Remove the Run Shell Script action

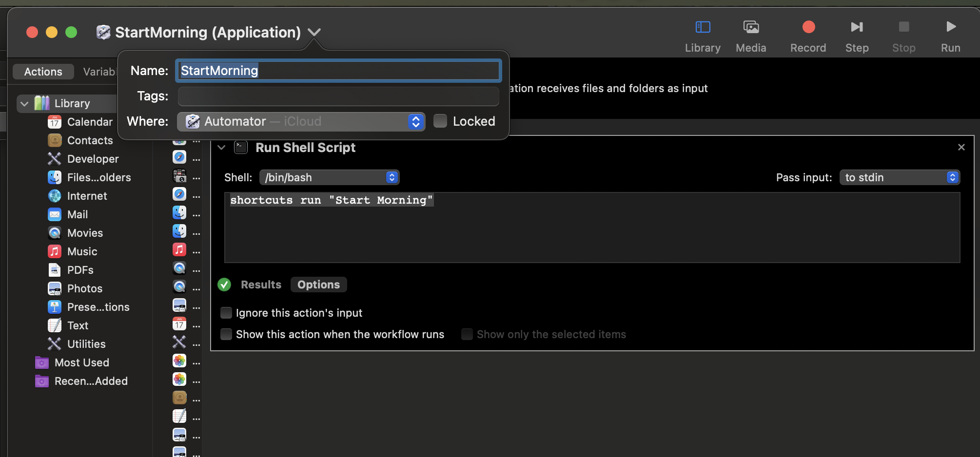tap(961, 147)
